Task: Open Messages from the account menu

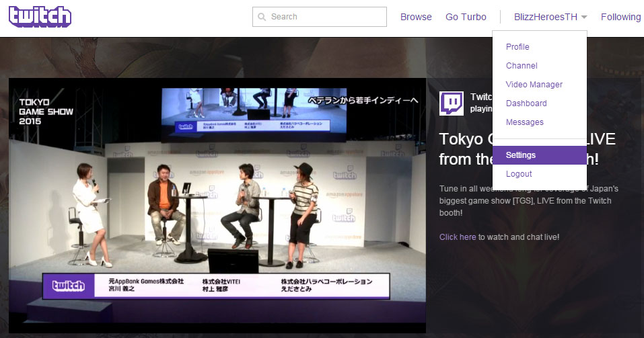Action: point(524,122)
